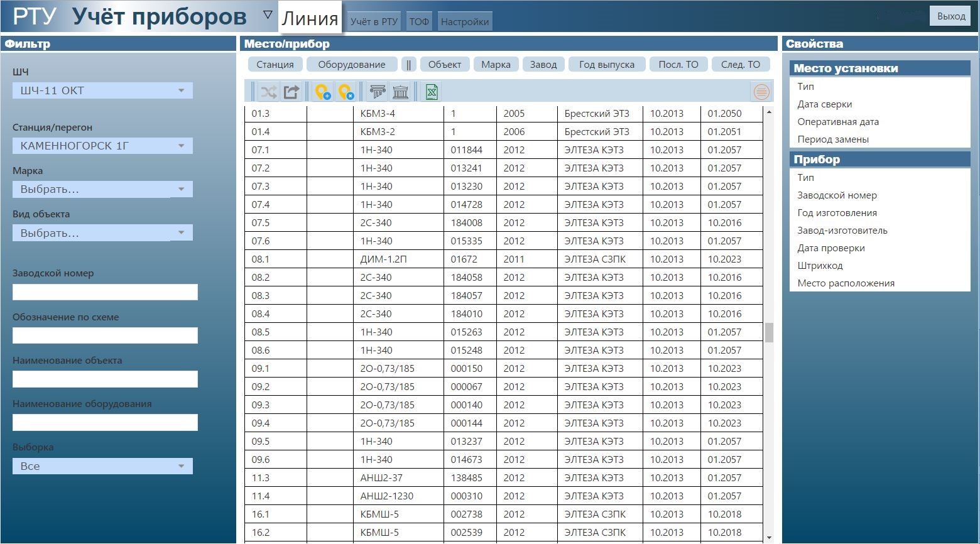Click the shuffle arrows toolbar icon
Screen dimensions: 980x544
coord(268,92)
